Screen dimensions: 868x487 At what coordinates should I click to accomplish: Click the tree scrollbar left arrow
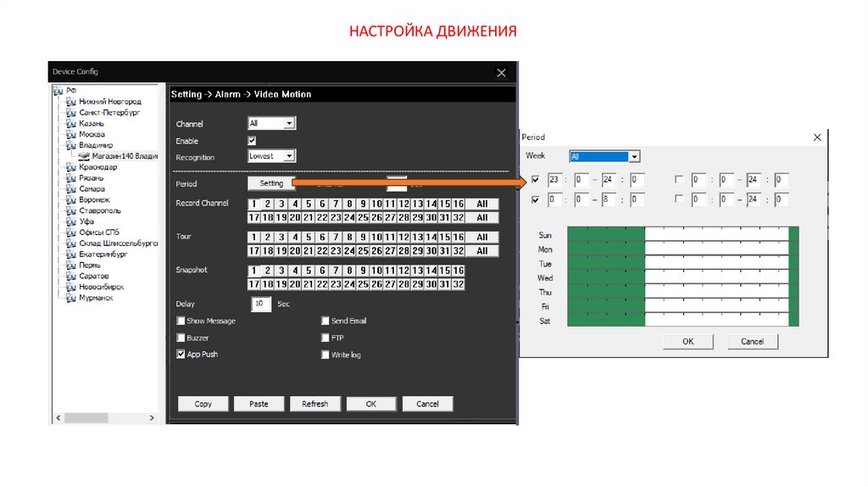(58, 417)
